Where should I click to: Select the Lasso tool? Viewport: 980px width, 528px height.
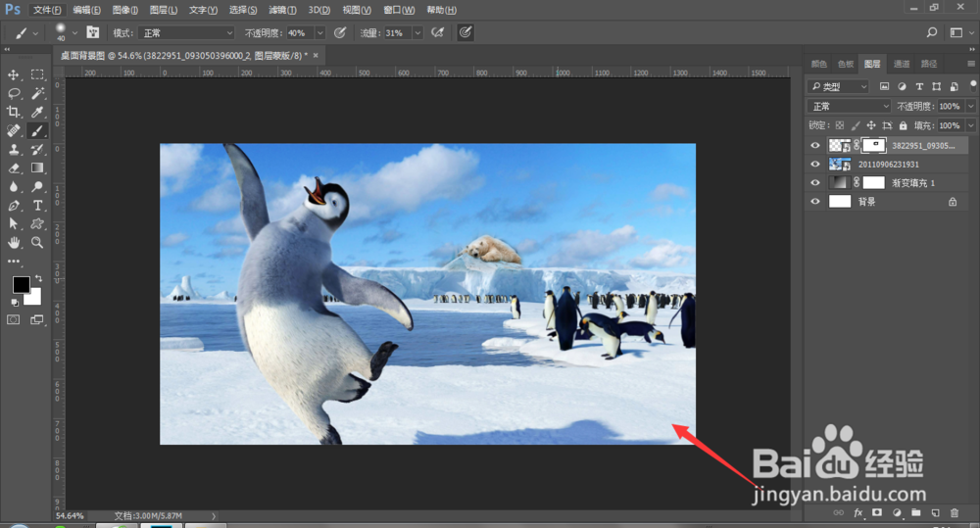click(13, 93)
